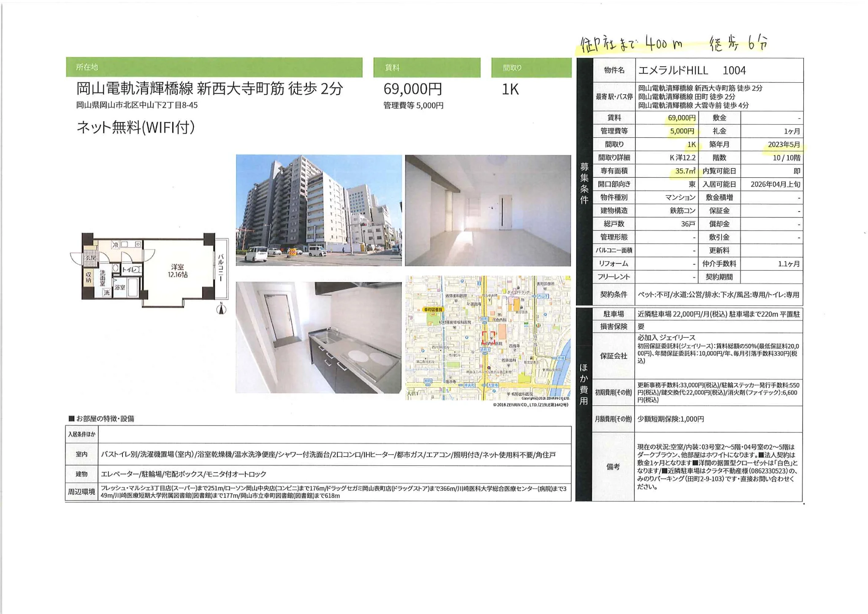Click the ネット無料(WIFI付) headline text
Viewport: 868px width, 614px height.
[136, 127]
